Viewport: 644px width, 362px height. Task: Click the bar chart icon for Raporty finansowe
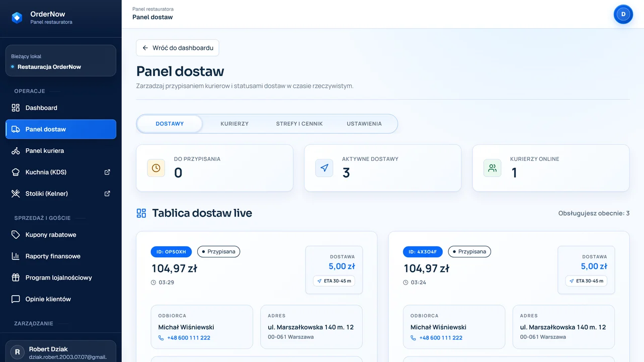click(16, 256)
